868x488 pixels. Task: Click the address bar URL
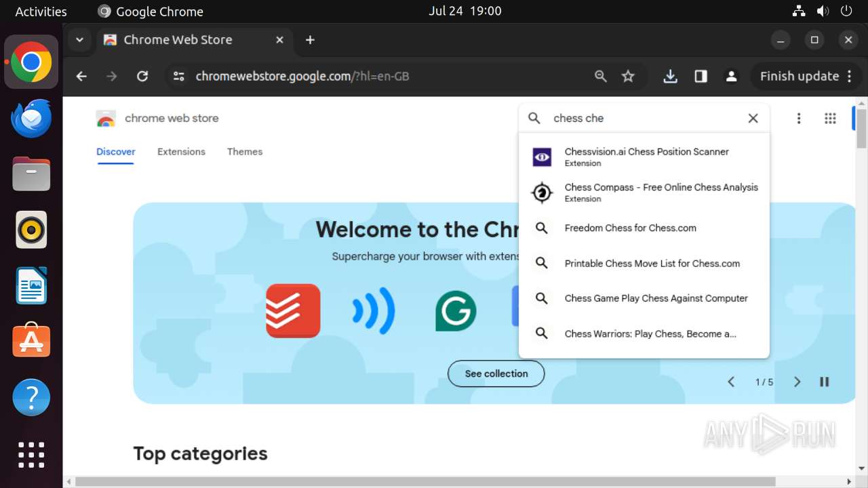(x=302, y=77)
